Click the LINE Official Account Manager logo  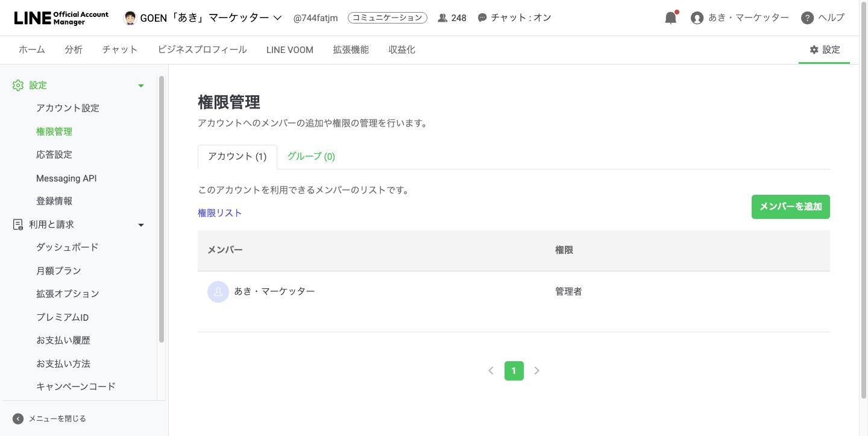(61, 17)
